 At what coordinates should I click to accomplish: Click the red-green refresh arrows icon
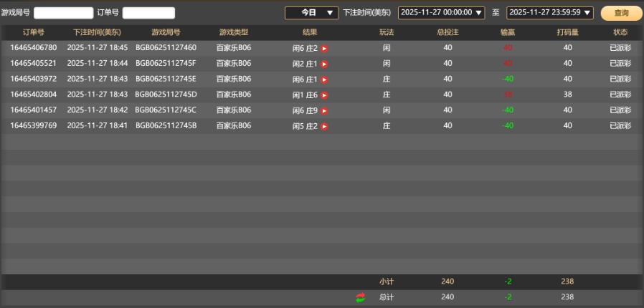pos(360,297)
